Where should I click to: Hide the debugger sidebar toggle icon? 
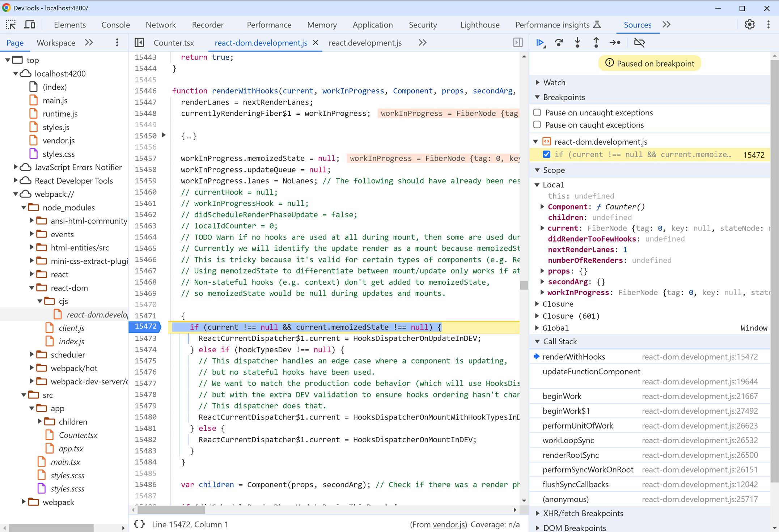[518, 43]
